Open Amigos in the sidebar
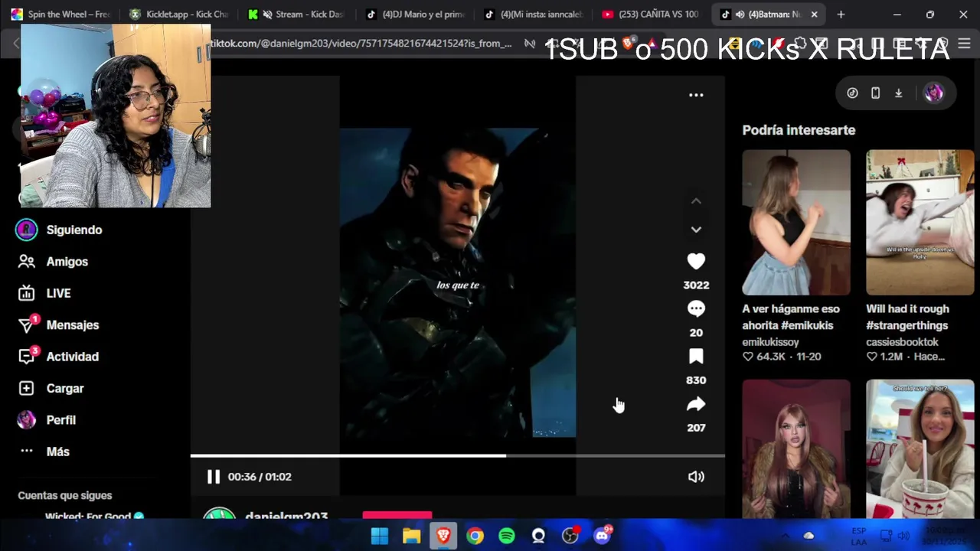The width and height of the screenshot is (980, 551). pos(67,262)
